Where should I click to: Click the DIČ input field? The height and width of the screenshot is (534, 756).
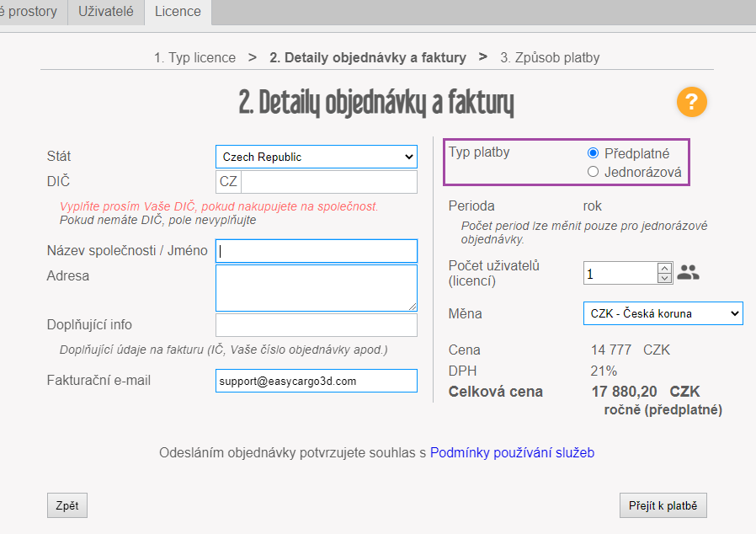328,182
